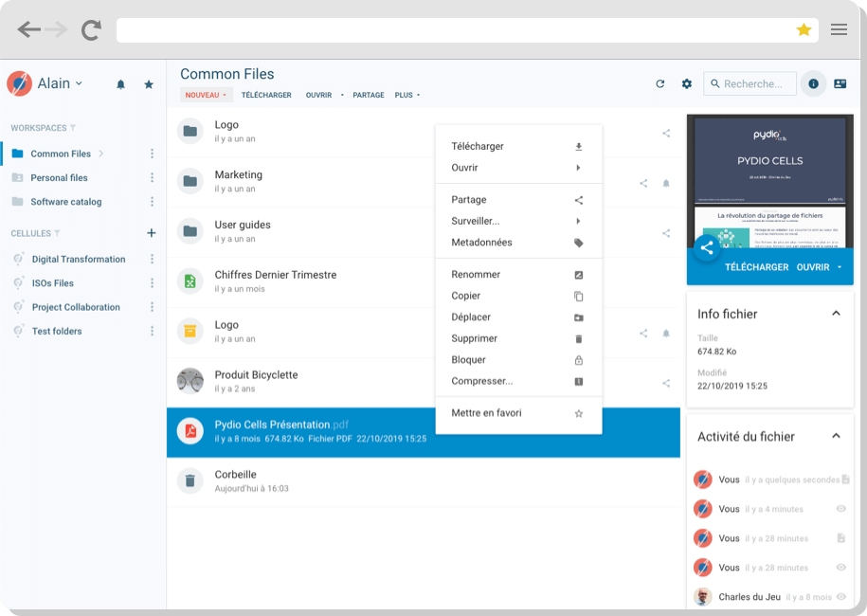Open the Software catalog workspace
This screenshot has height=616, width=867.
pos(65,202)
